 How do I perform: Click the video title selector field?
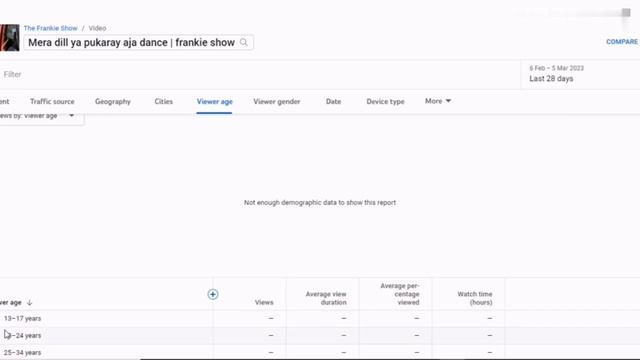pyautogui.click(x=138, y=42)
